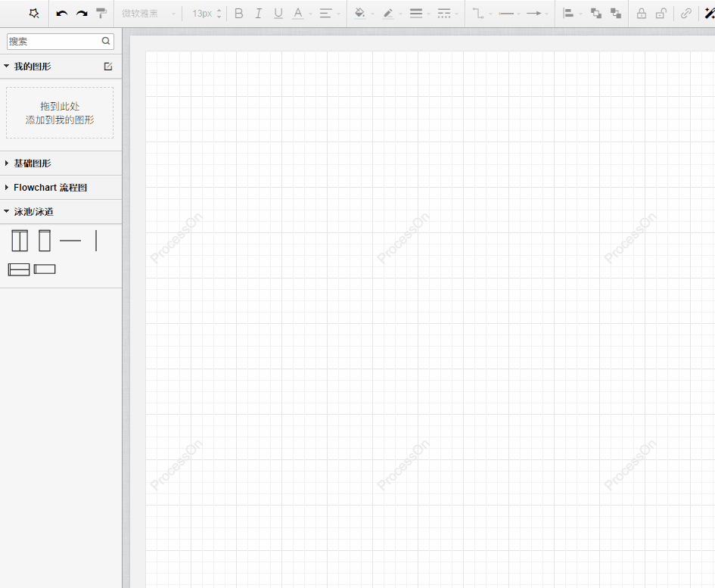The image size is (715, 588).
Task: Expand the 基础图形 section
Action: (6, 163)
